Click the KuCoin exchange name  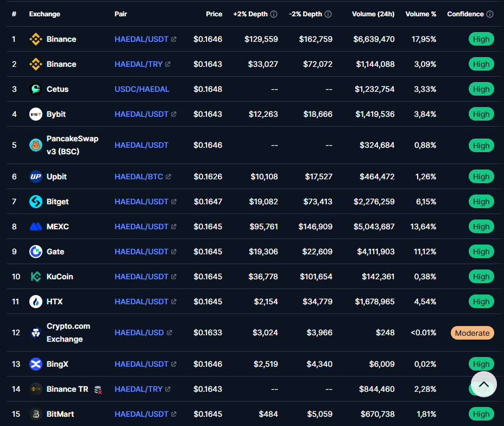coord(60,277)
